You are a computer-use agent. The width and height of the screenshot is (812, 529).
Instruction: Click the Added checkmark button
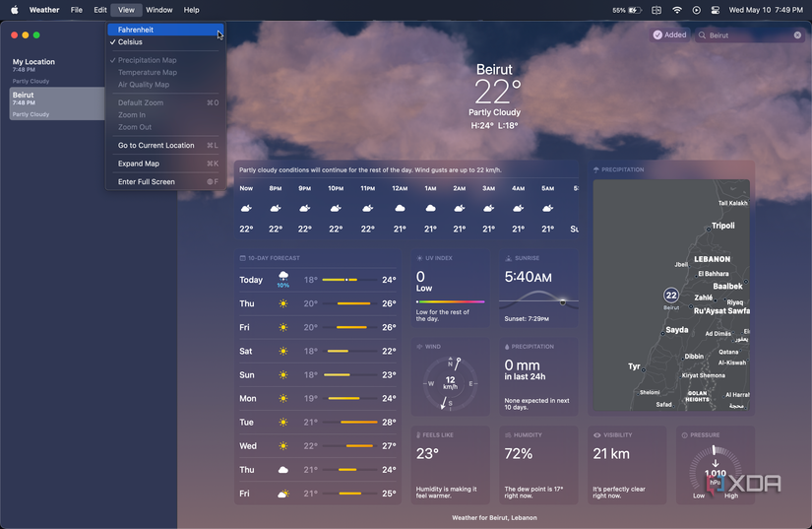point(669,34)
